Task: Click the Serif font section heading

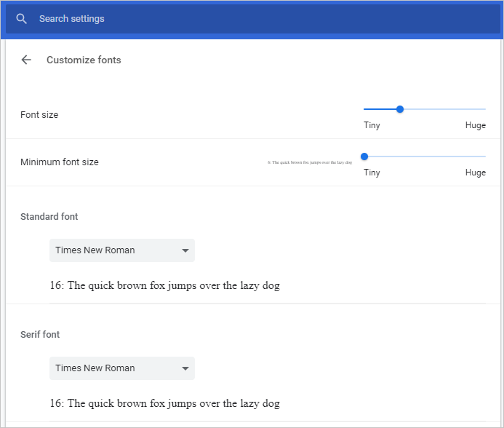Action: click(x=40, y=335)
